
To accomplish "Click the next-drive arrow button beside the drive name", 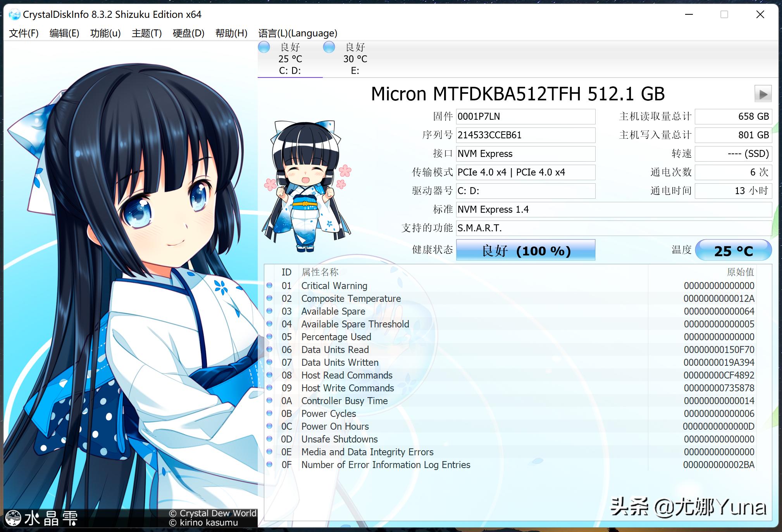I will (x=763, y=93).
